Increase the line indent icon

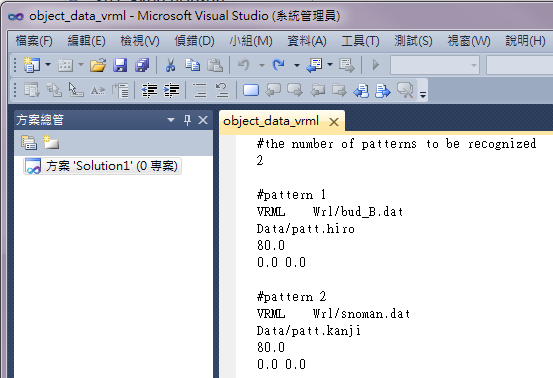171,90
